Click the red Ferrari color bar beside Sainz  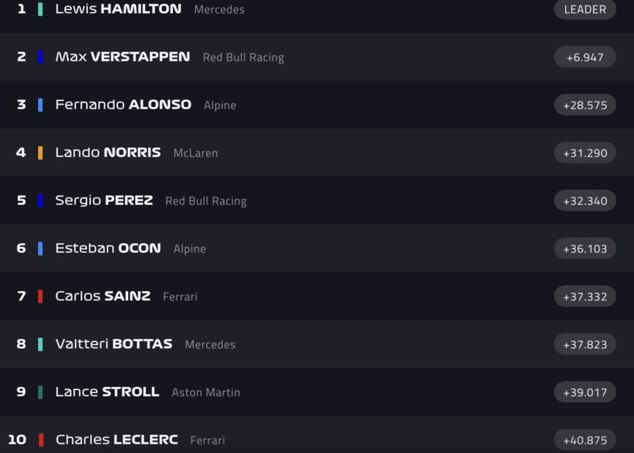tap(40, 296)
